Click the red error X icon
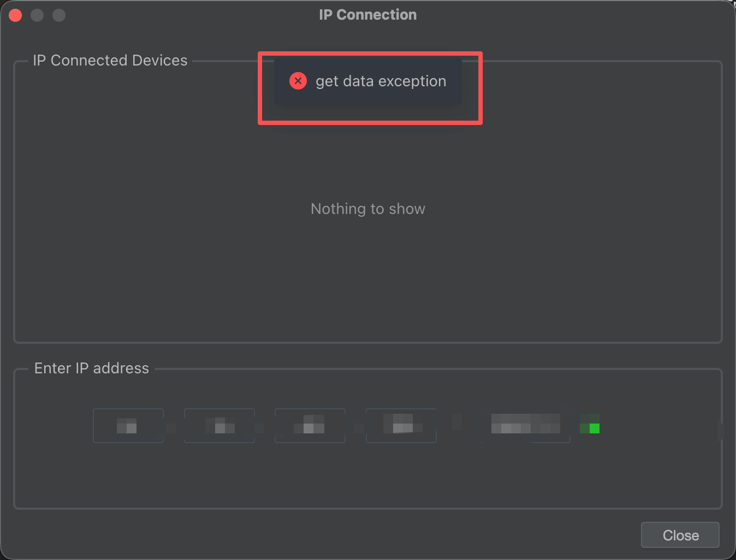The width and height of the screenshot is (736, 560). pos(298,81)
